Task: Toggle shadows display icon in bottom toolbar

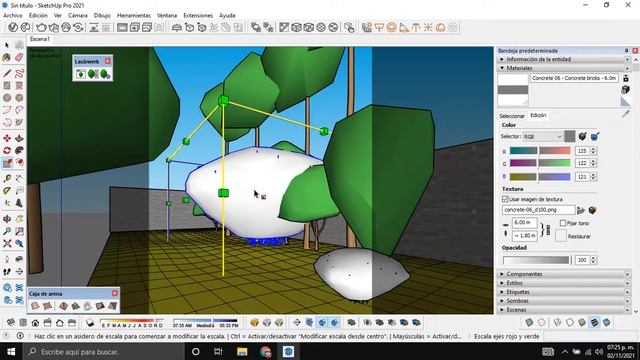Action: [90, 323]
